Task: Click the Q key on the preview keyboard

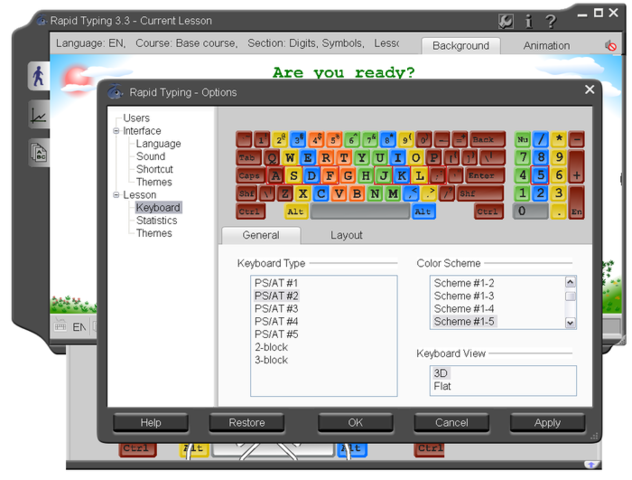Action: pos(272,158)
